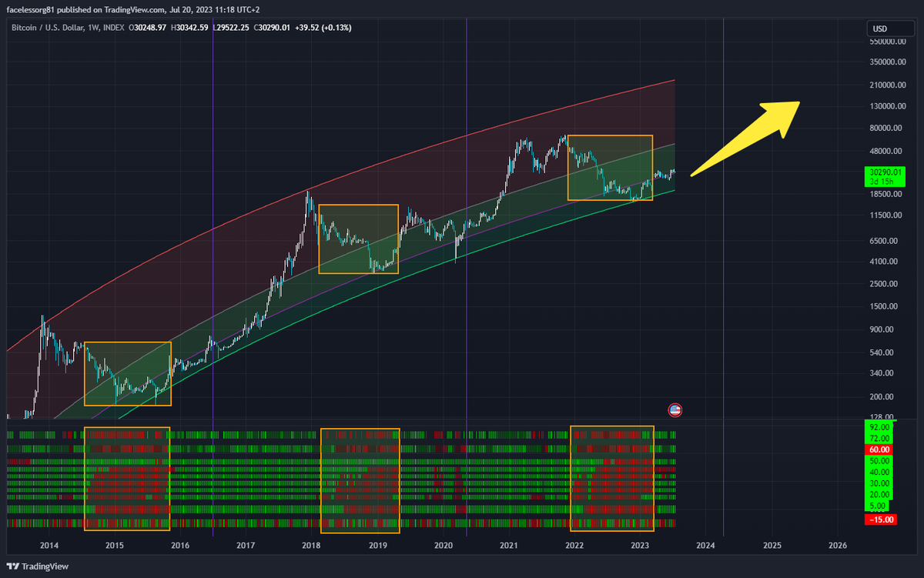Click the 2024 label on time axis
924x578 pixels.
coord(706,545)
